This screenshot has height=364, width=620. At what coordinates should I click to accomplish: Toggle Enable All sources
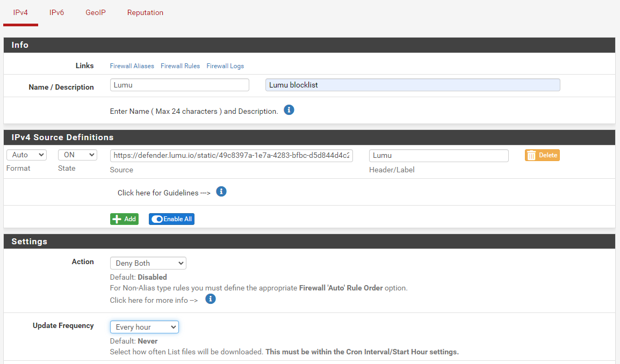click(x=171, y=219)
